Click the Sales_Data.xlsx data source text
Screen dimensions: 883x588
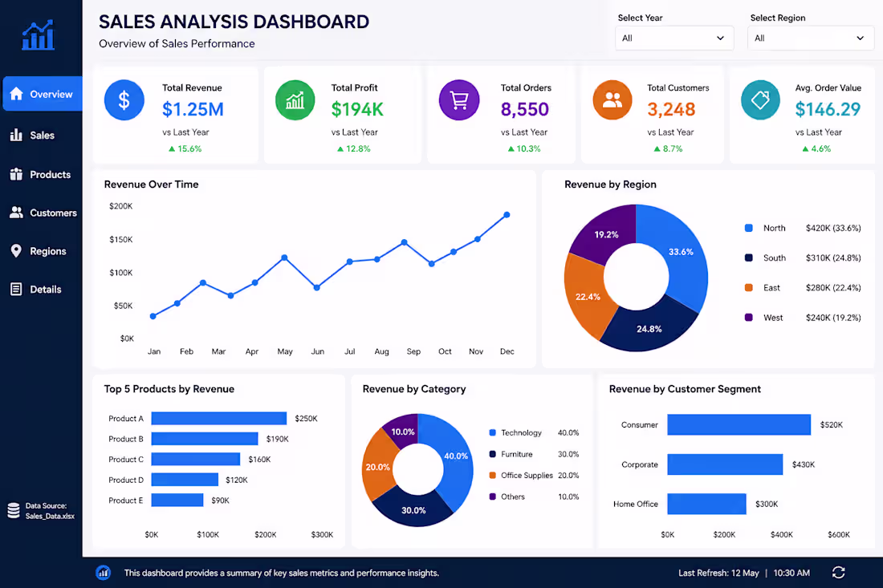tap(50, 516)
